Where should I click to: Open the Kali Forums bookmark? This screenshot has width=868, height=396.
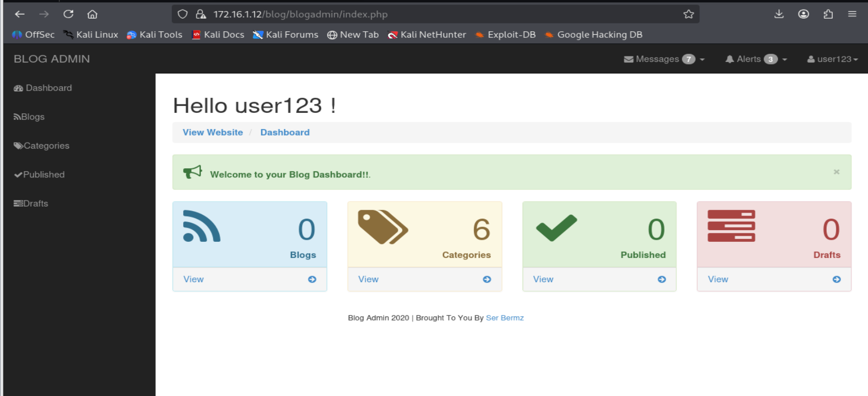click(x=285, y=34)
